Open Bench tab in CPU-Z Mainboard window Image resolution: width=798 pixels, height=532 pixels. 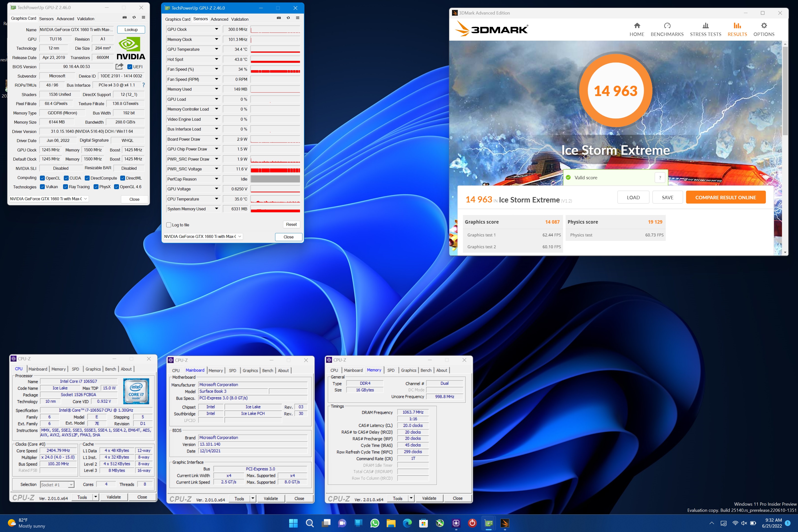pyautogui.click(x=267, y=370)
